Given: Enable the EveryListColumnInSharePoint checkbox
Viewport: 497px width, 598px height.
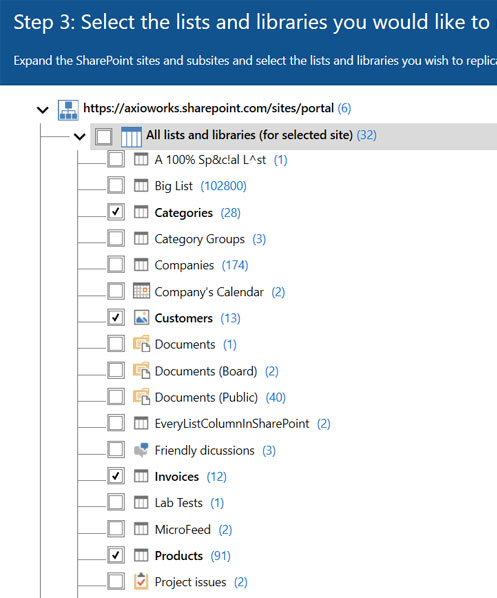Looking at the screenshot, I should tap(116, 423).
